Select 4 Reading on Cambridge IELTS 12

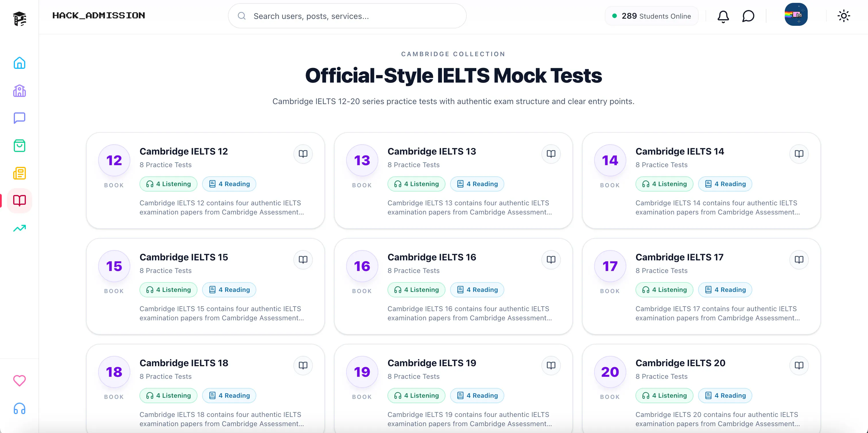point(229,184)
